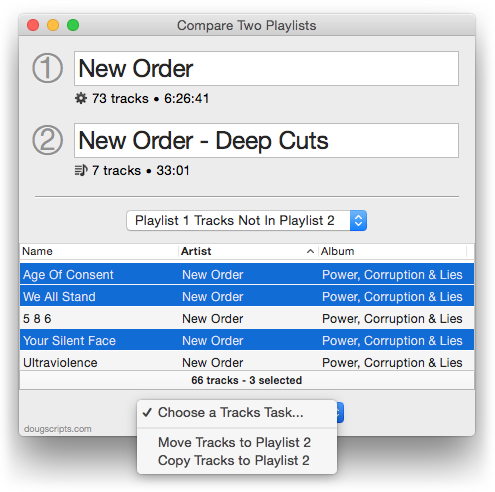Click the circled number 2 playlist icon
This screenshot has width=495, height=492.
pyautogui.click(x=47, y=140)
